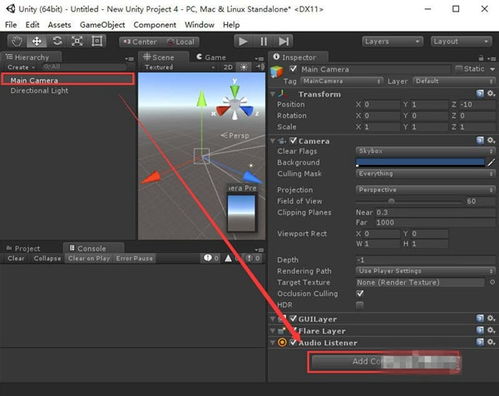
Task: Click the Pause playback button
Action: click(x=263, y=41)
